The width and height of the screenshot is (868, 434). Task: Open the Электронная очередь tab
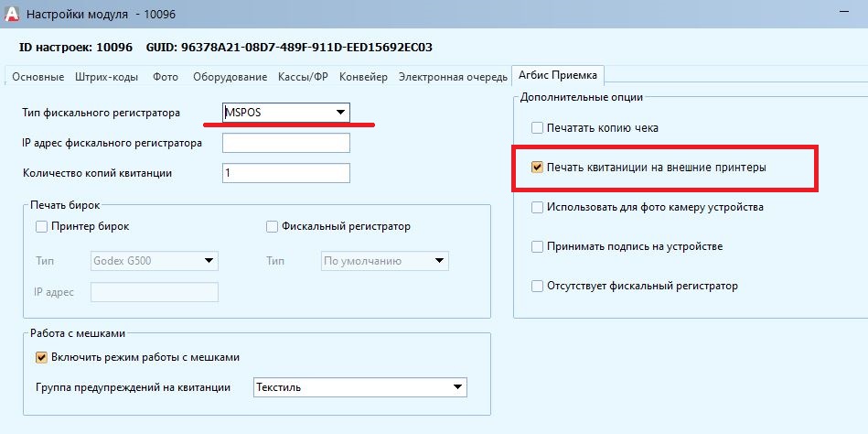tap(452, 77)
